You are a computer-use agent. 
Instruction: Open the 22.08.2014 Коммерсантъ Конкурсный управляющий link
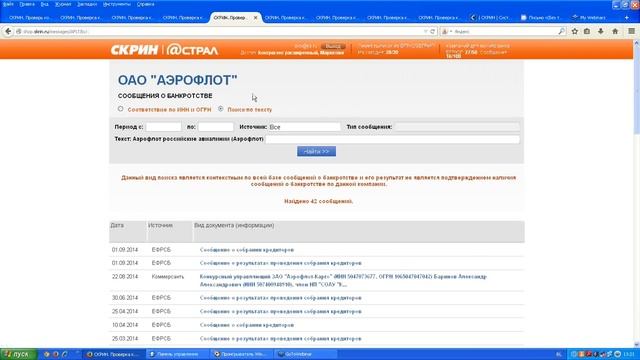tap(343, 280)
